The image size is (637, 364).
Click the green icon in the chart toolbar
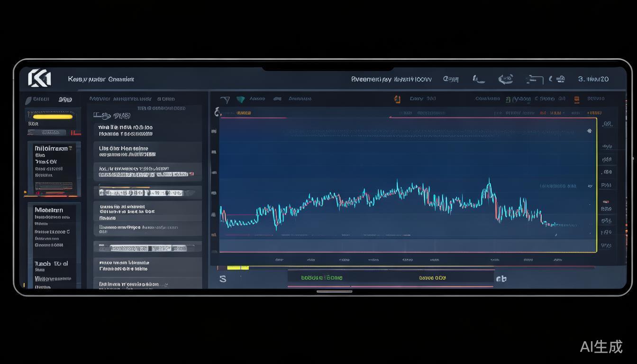(508, 100)
